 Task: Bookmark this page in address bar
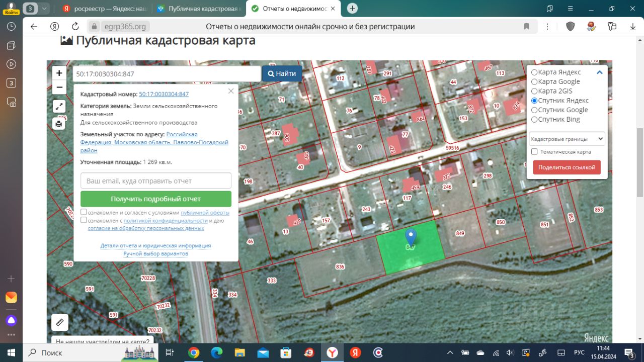pyautogui.click(x=527, y=27)
